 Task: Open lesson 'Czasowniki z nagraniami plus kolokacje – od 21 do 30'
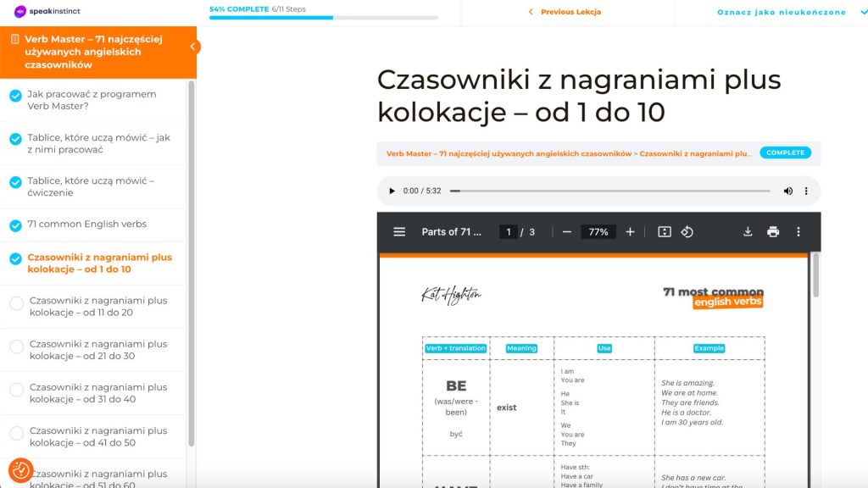tap(98, 350)
